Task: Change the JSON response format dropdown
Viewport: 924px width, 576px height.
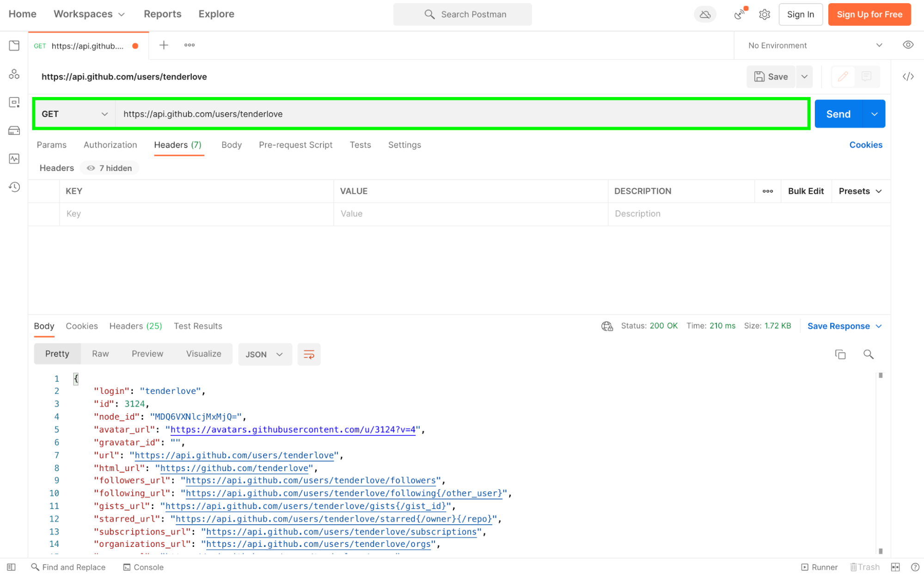Action: point(265,354)
